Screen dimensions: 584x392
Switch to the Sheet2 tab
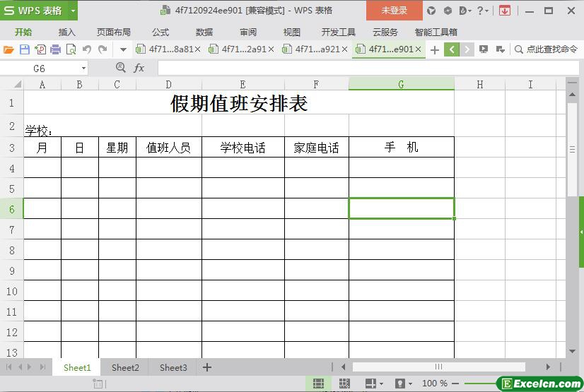[125, 367]
